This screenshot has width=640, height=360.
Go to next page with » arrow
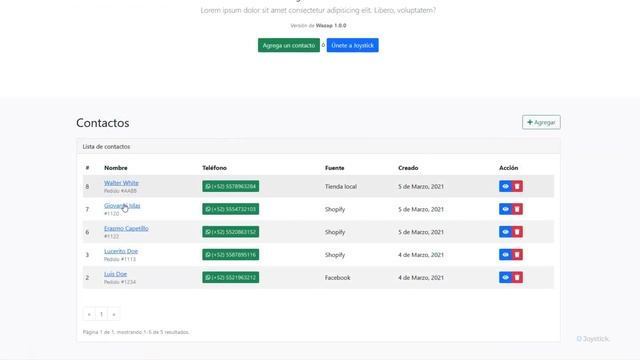click(114, 314)
